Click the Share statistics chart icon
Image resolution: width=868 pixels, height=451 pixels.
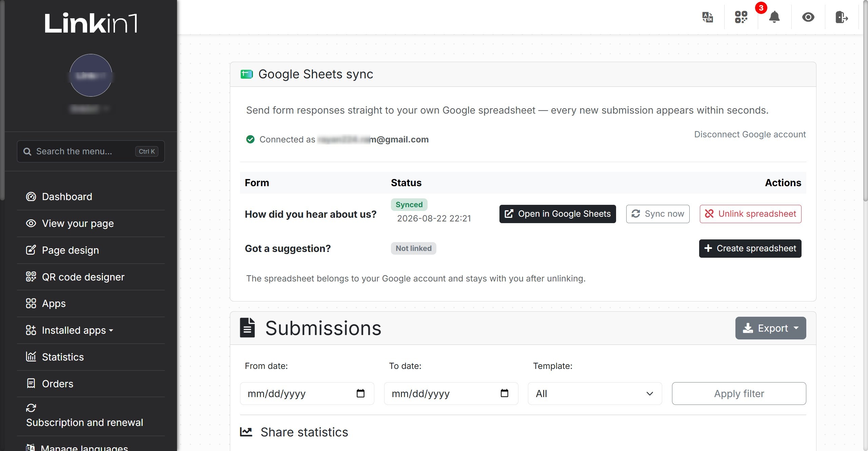point(246,432)
